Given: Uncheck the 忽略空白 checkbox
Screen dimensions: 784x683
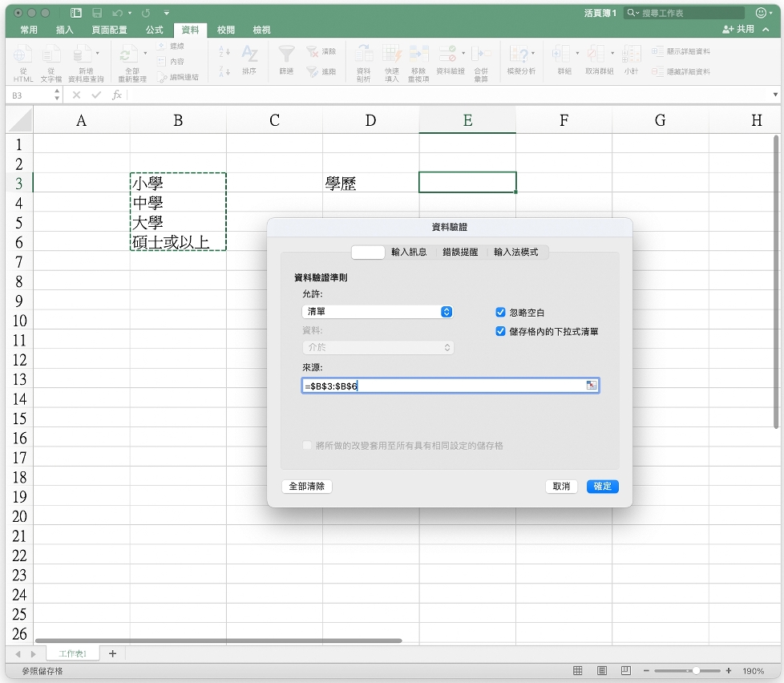Looking at the screenshot, I should tap(501, 313).
